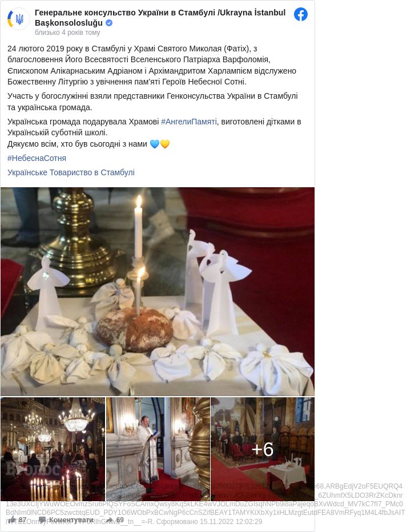The width and height of the screenshot is (411, 532).
Task: Click the thumbs-up like icon
Action: click(x=13, y=519)
